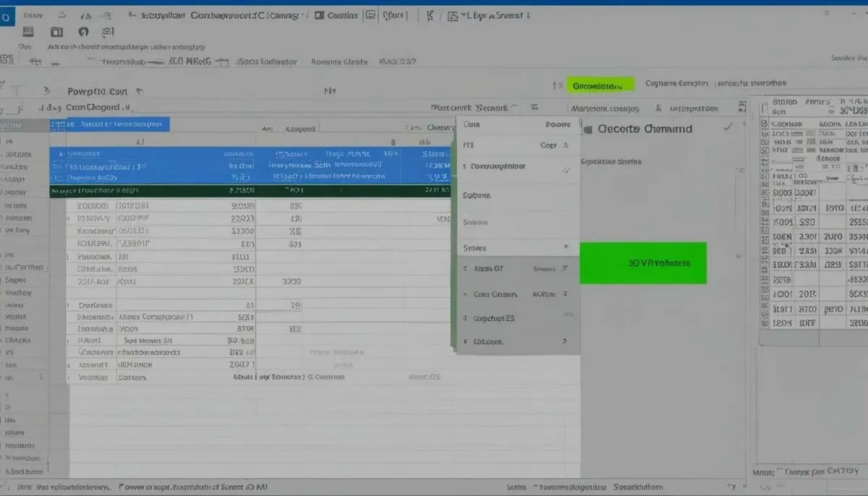Select the blue highlighted tab above the sheet
The height and width of the screenshot is (496, 868).
click(x=109, y=124)
